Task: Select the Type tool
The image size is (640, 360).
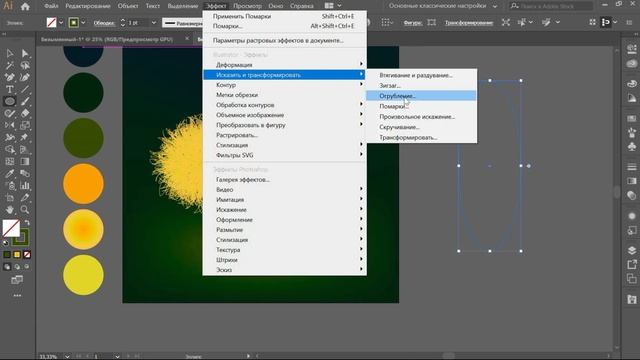Action: tap(9, 89)
